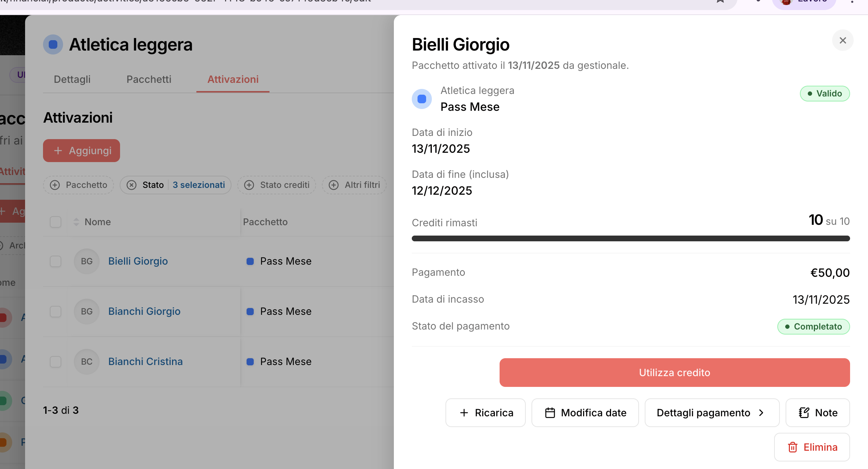Switch to the Pacchetti tab

click(x=149, y=79)
